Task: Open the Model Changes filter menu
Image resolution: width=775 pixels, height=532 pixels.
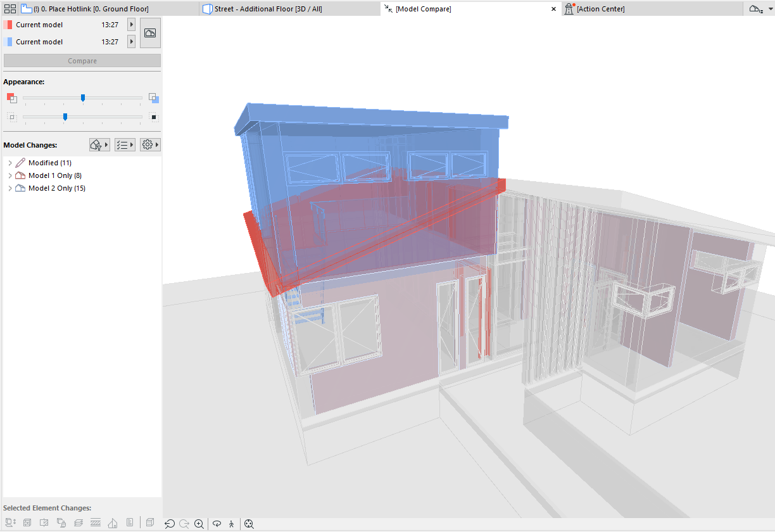Action: 99,145
